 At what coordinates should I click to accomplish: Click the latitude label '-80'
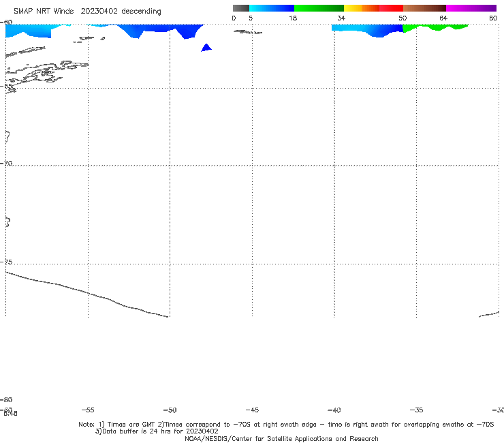pos(6,399)
